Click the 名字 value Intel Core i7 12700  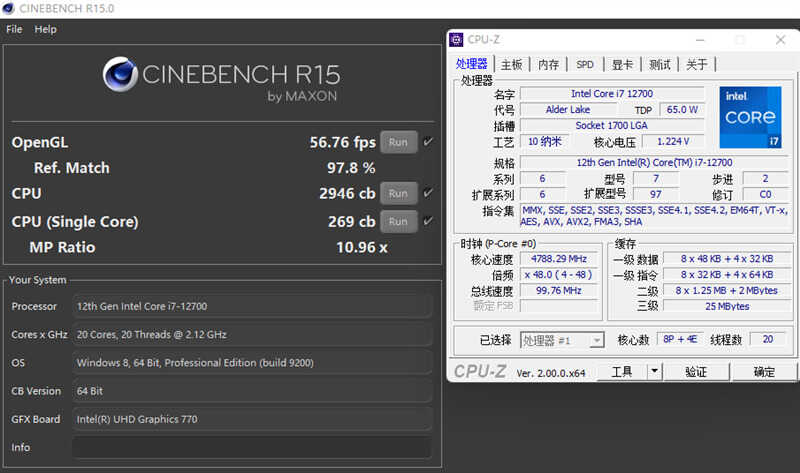pyautogui.click(x=612, y=93)
